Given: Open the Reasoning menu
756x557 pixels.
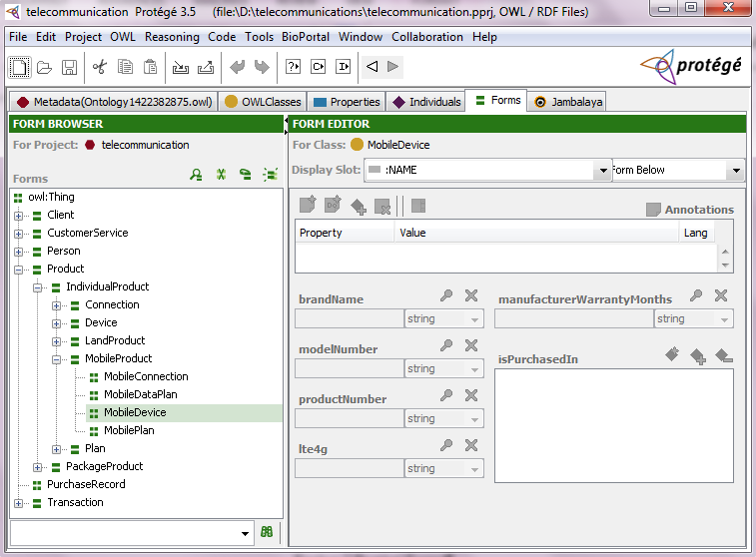Looking at the screenshot, I should pos(172,37).
